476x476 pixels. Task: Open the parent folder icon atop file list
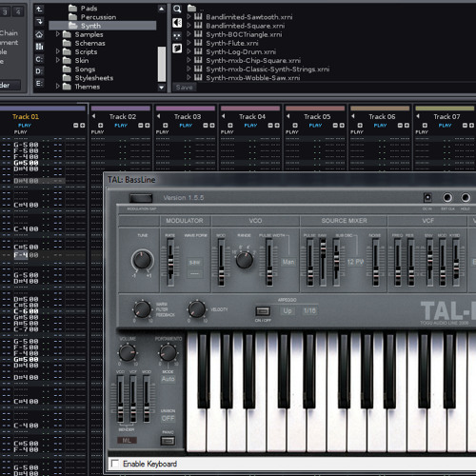pos(191,8)
